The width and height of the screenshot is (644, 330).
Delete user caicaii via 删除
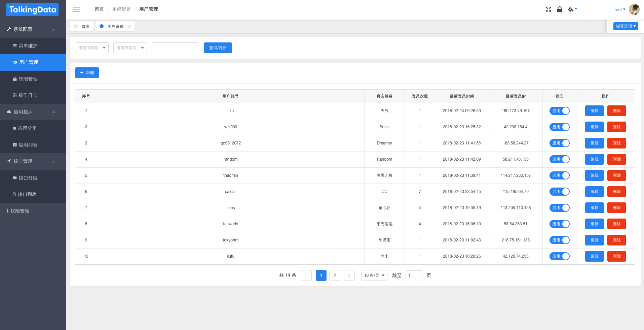coord(617,192)
